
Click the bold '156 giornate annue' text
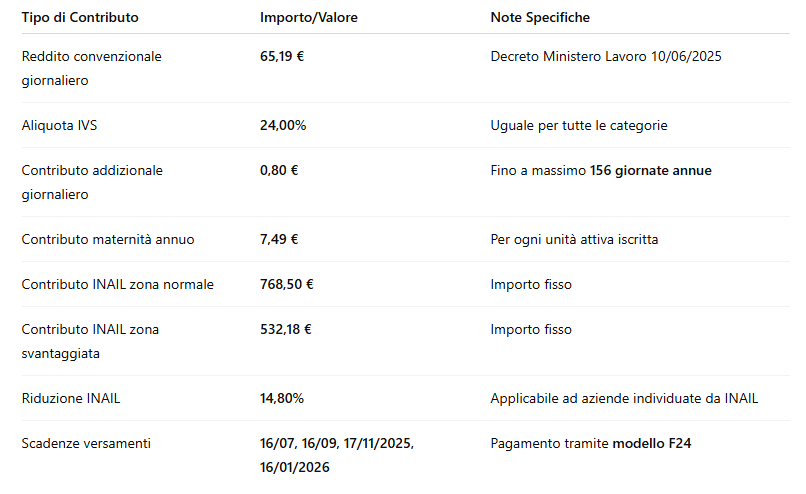coord(651,171)
